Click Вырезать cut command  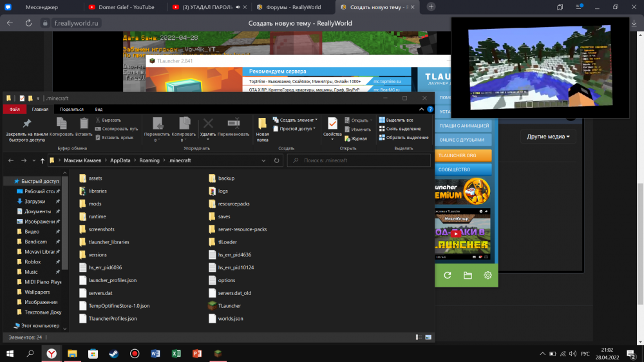pos(108,120)
